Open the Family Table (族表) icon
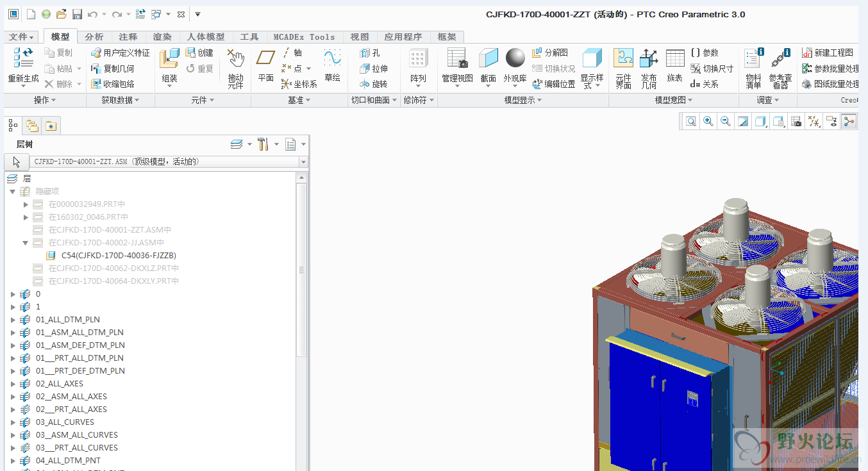The height and width of the screenshot is (471, 868). (675, 58)
